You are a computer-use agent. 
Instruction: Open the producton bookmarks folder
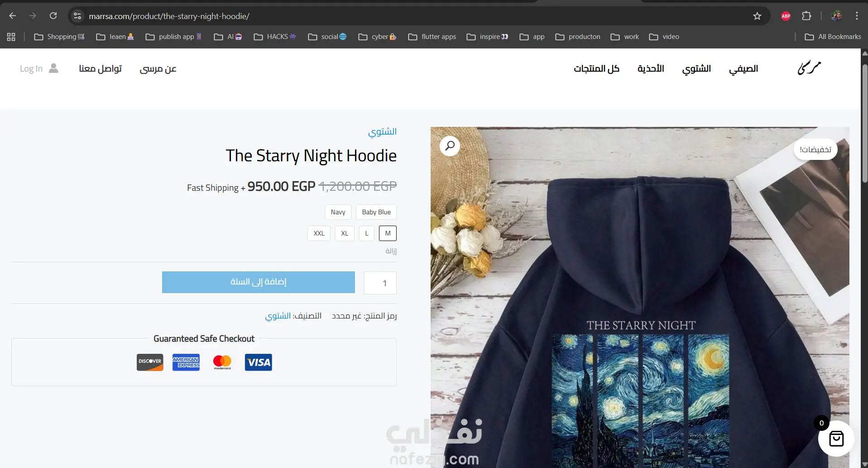click(578, 37)
